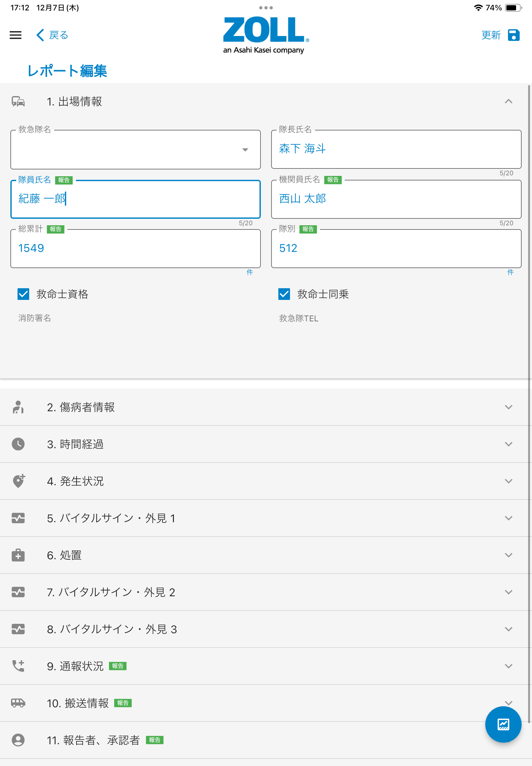
Task: Click the vital sign icon beside バイタルサイン・外見 1
Action: [18, 518]
